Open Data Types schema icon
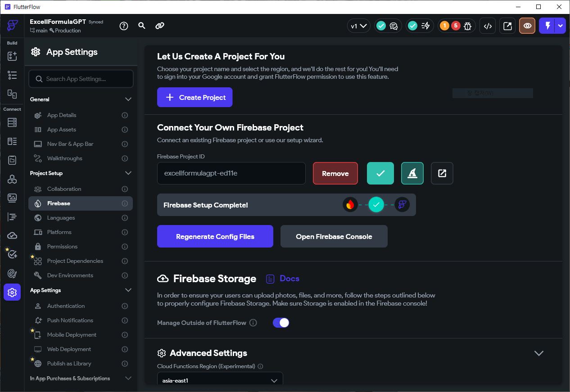The image size is (570, 392). coord(12,141)
